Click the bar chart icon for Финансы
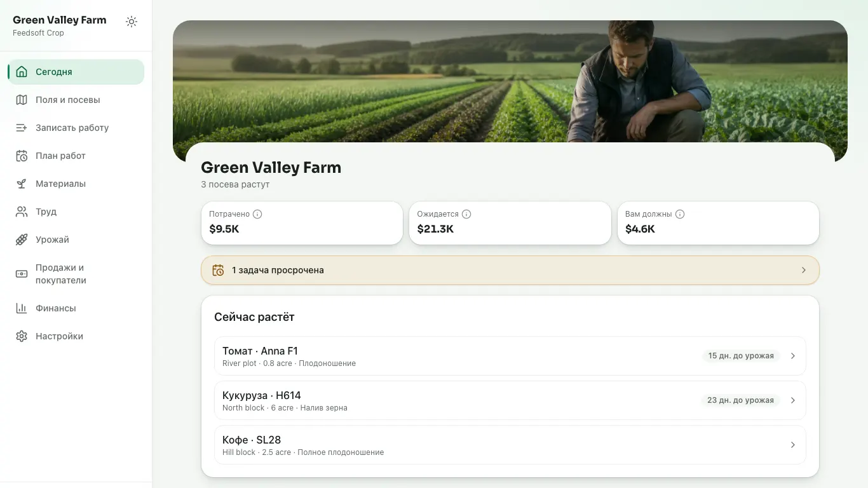The image size is (868, 488). (22, 308)
